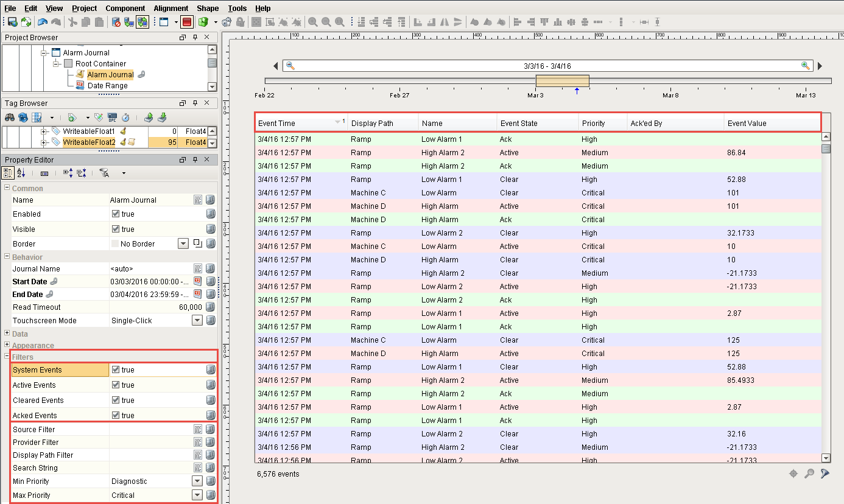
Task: Click the OPC device browse icon
Action: pos(112,117)
